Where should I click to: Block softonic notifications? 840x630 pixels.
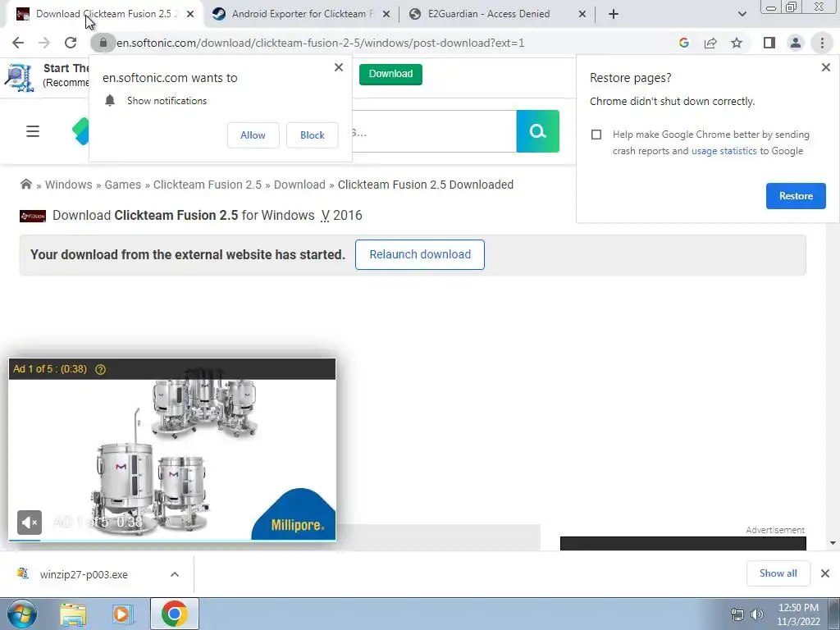click(313, 135)
